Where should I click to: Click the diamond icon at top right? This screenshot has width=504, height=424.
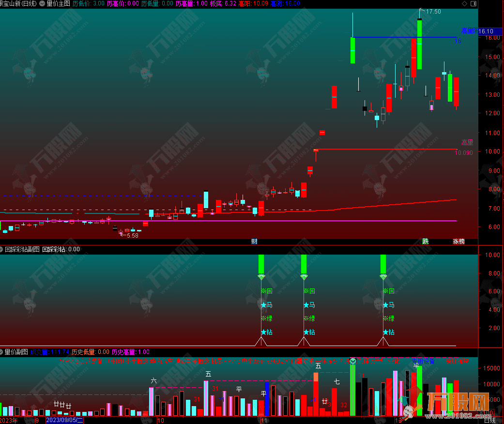point(464,3)
